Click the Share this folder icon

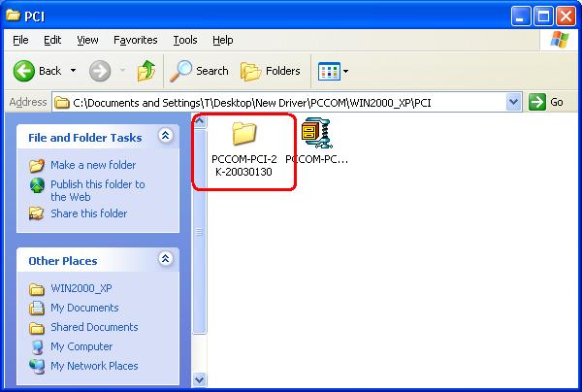(x=37, y=213)
